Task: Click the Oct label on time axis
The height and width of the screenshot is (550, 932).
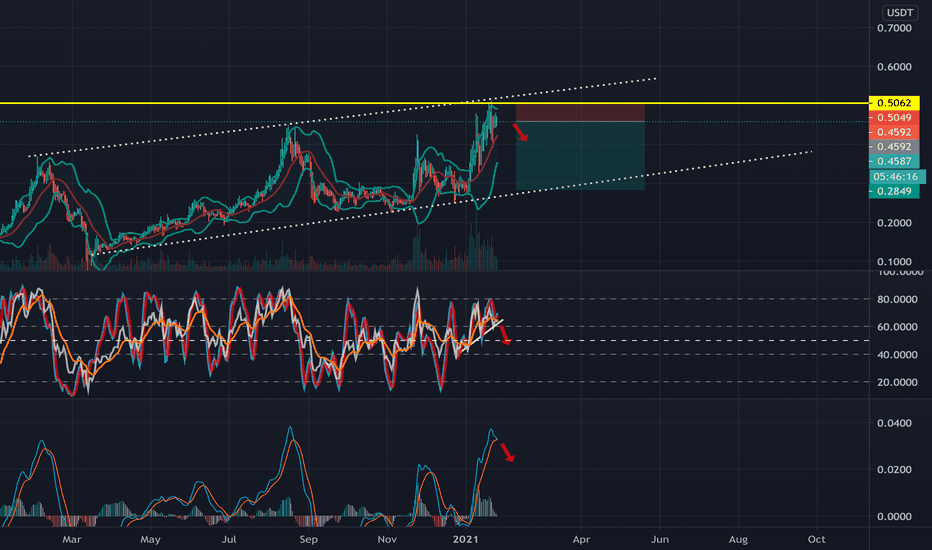Action: click(x=817, y=539)
